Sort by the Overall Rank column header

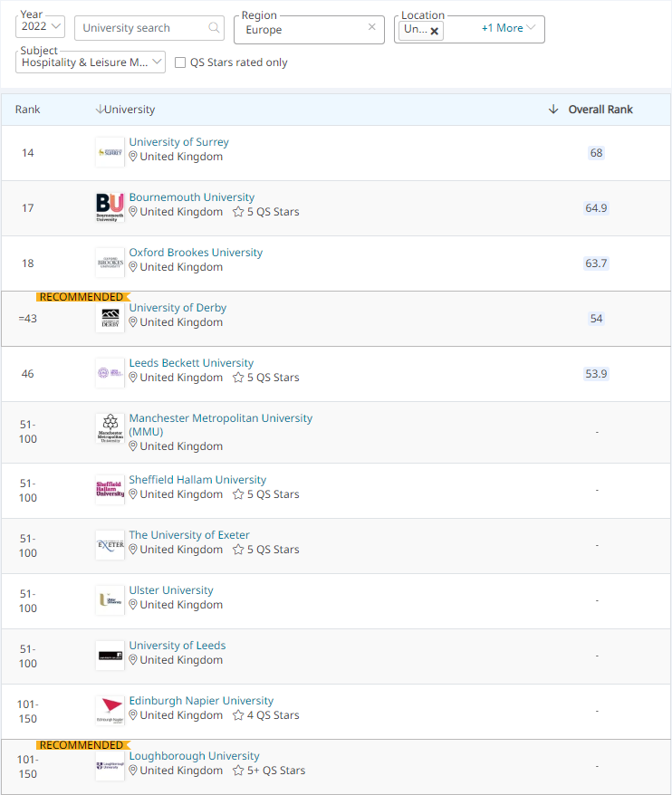pos(590,109)
